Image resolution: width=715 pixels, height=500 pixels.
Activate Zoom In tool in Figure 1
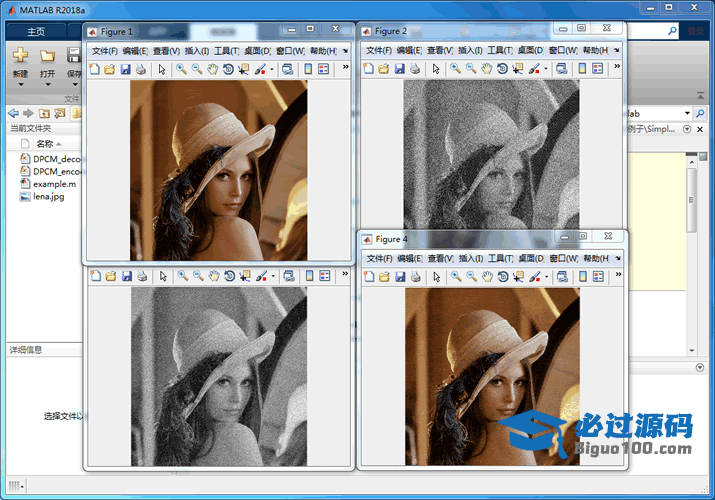[181, 69]
